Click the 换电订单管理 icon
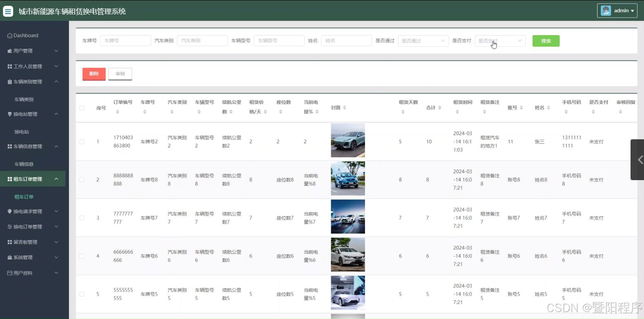 (10, 227)
